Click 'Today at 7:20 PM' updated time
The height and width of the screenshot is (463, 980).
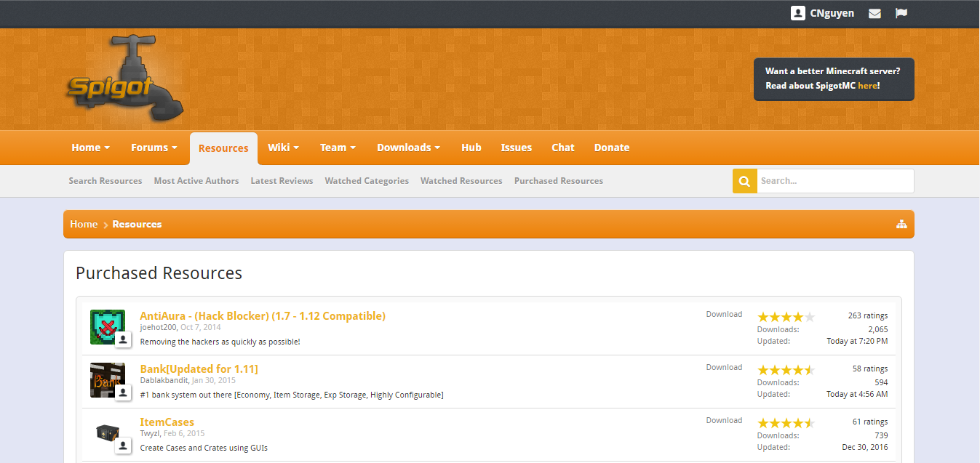coord(857,341)
